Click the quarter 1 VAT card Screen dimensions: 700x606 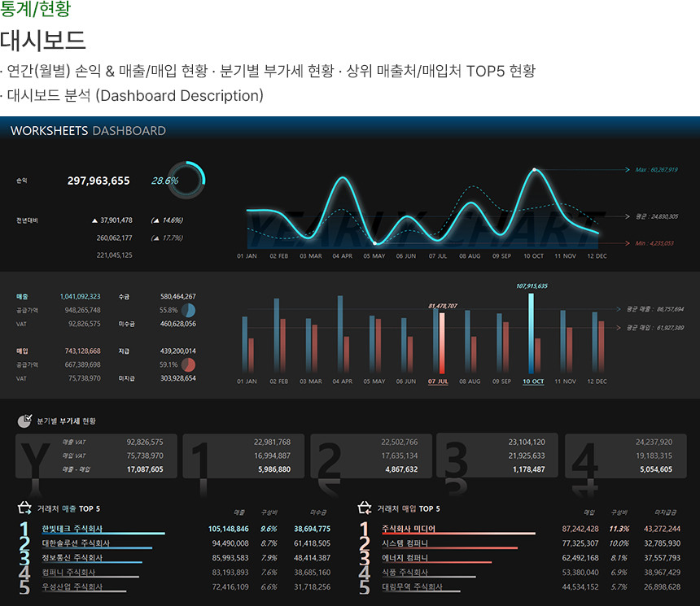coord(243,456)
